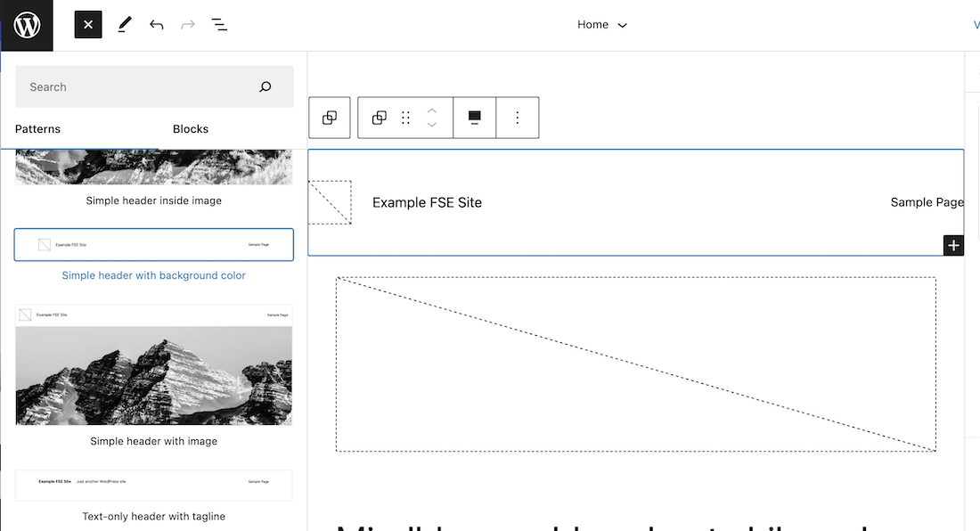Change block alignment in toolbar

click(x=475, y=118)
